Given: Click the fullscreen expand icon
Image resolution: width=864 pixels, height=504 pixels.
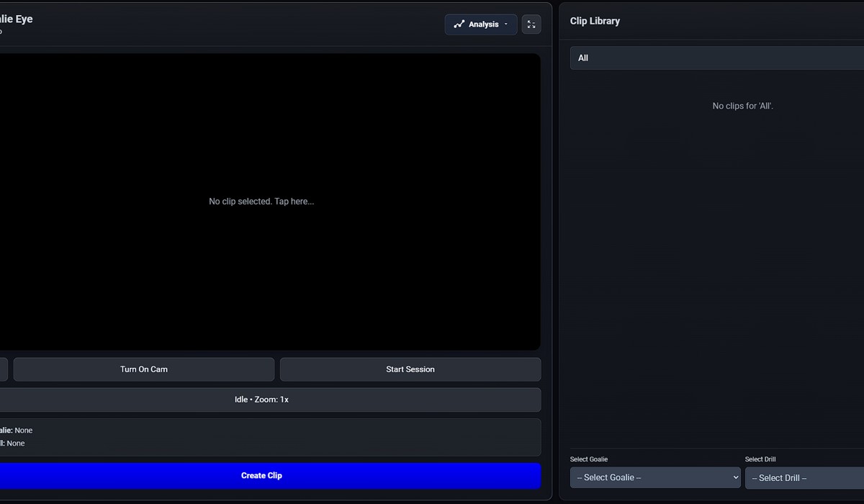Looking at the screenshot, I should click(531, 24).
